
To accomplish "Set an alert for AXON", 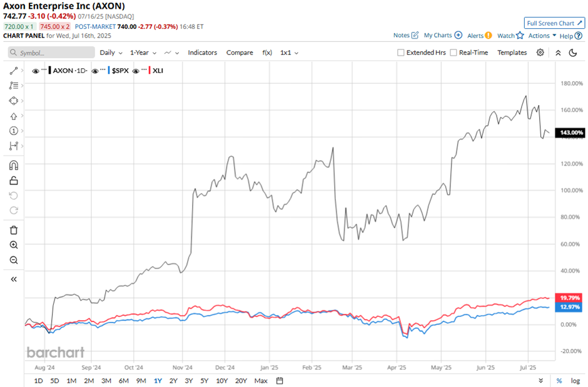I will [x=479, y=36].
